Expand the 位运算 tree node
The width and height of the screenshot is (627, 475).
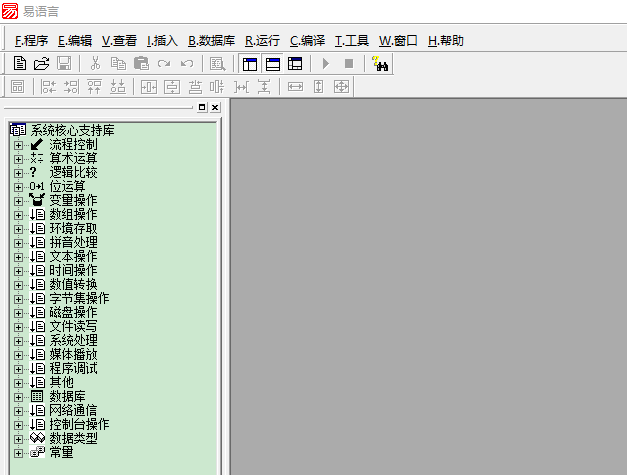coord(18,187)
